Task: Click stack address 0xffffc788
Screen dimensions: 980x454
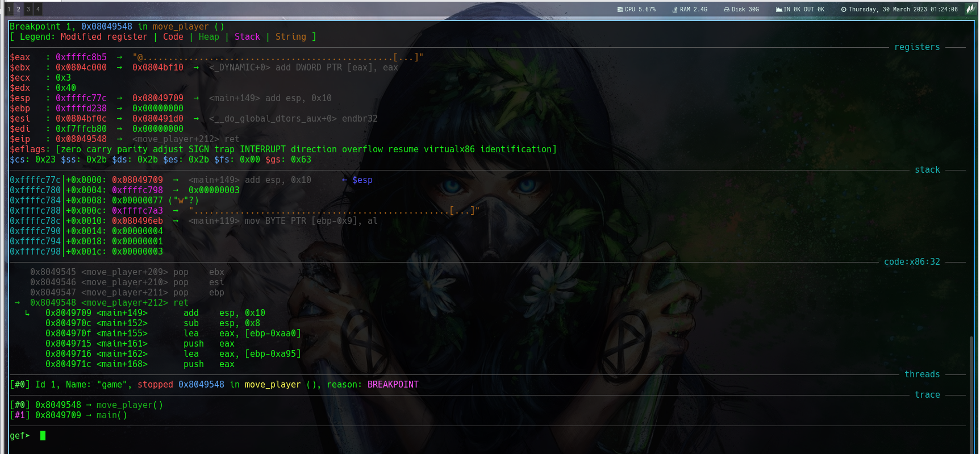Action: coord(35,210)
